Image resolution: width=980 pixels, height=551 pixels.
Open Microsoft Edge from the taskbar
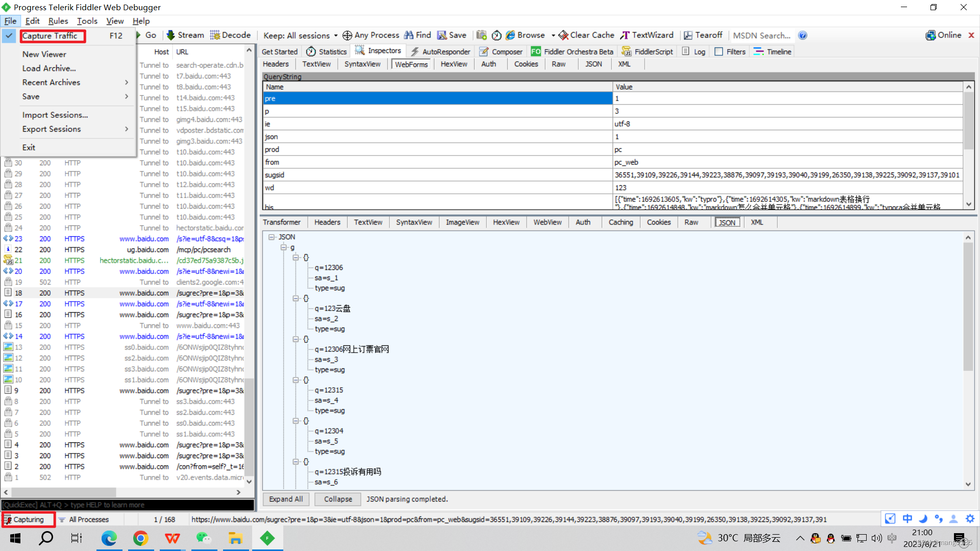tap(109, 538)
